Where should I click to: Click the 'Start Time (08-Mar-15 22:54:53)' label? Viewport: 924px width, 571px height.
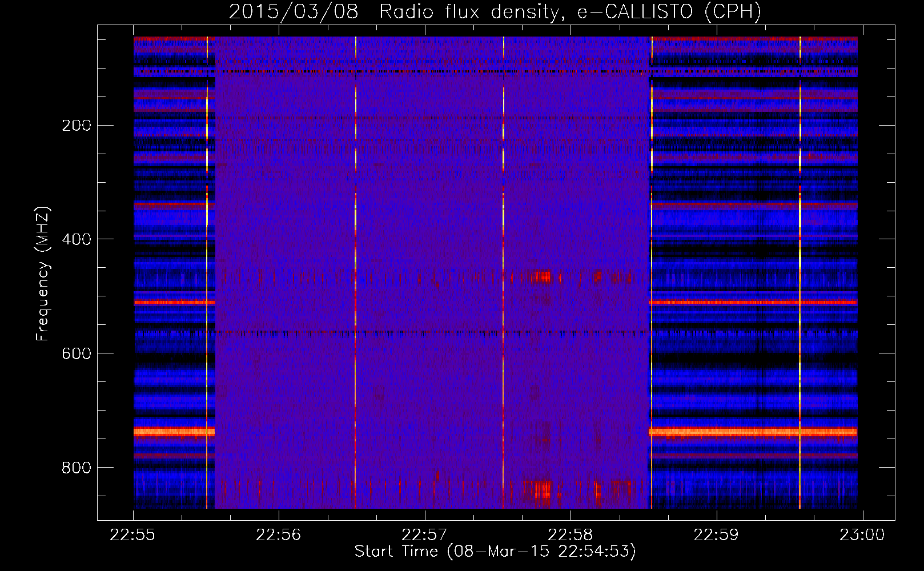[495, 551]
